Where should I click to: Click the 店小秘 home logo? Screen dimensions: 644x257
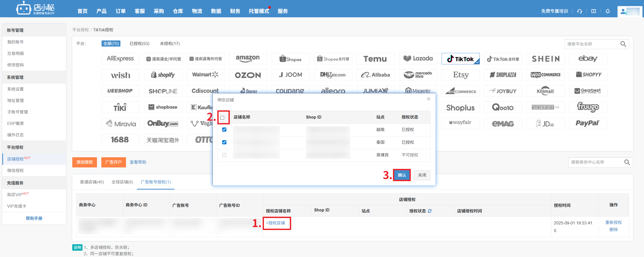[36, 9]
